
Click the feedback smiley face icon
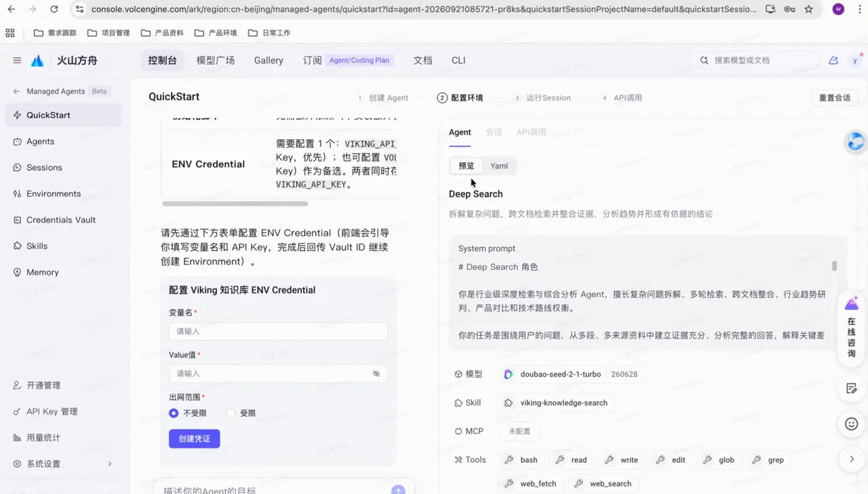[852, 424]
